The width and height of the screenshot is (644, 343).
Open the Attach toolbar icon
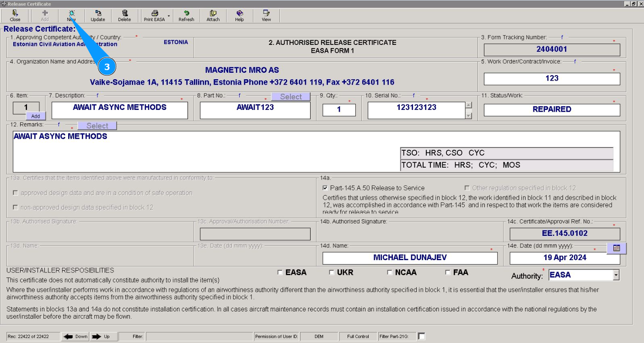pos(213,16)
